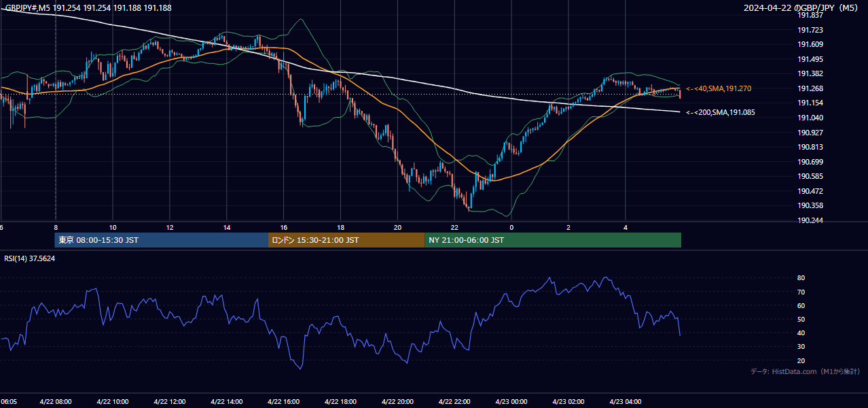Viewport: 868px width, 408px height.
Task: Click the 2024-04-22 GBP/JPY (M5) chart title
Action: pos(801,7)
